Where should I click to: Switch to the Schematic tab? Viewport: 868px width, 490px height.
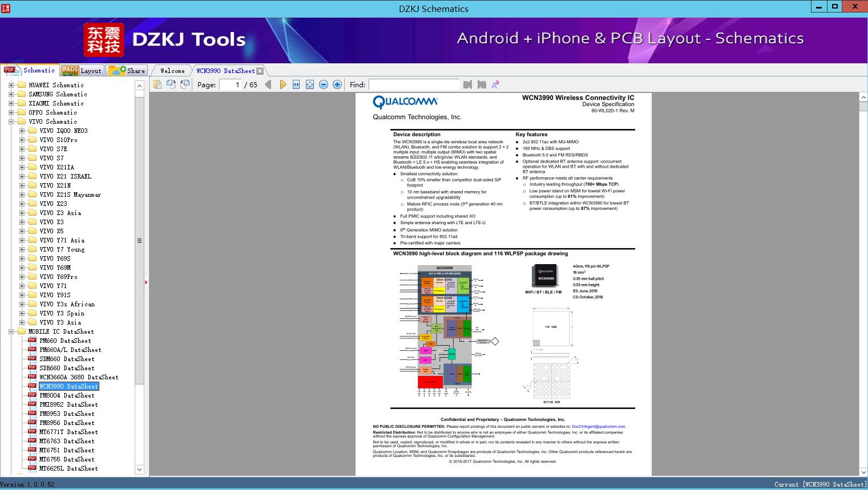[x=30, y=70]
